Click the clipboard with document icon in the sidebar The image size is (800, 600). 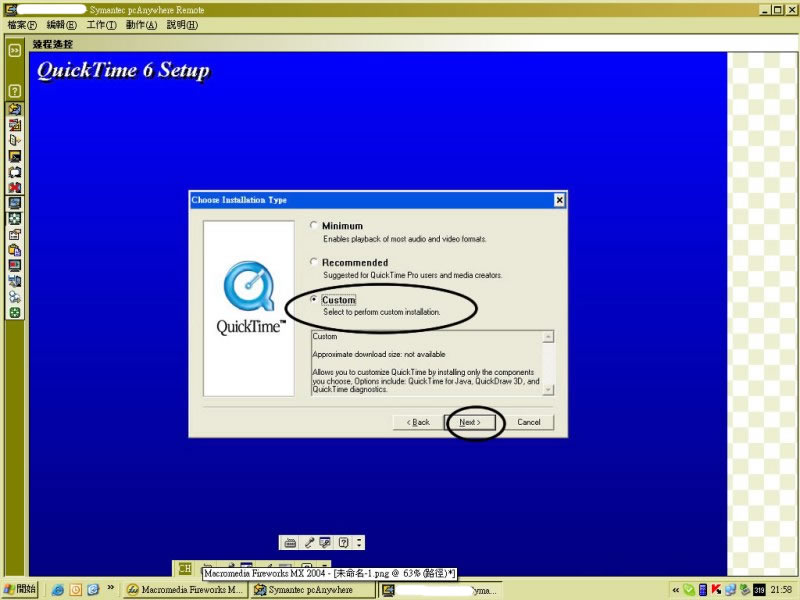[x=15, y=250]
